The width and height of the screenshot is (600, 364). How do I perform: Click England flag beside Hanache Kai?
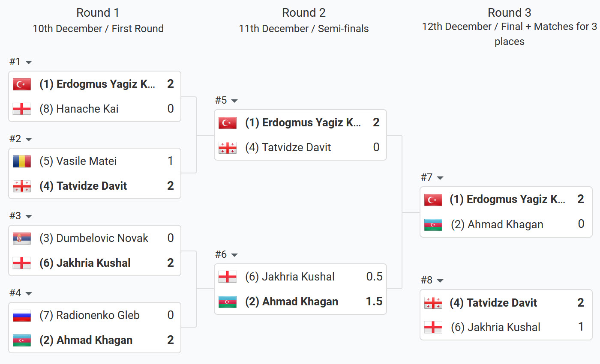[22, 109]
